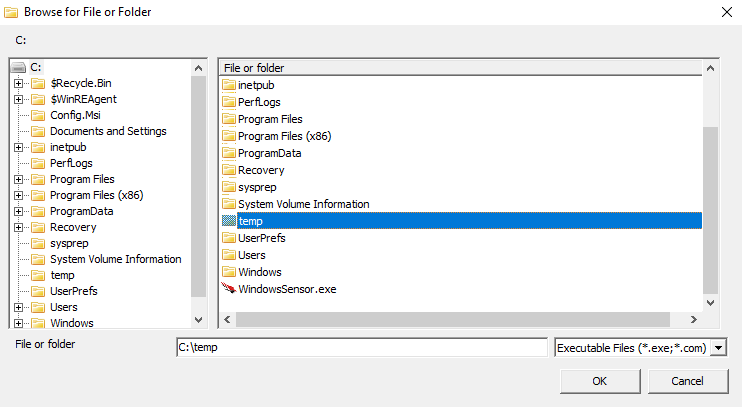Select the inetpub folder icon in file list
Image resolution: width=742 pixels, height=407 pixels.
(229, 85)
